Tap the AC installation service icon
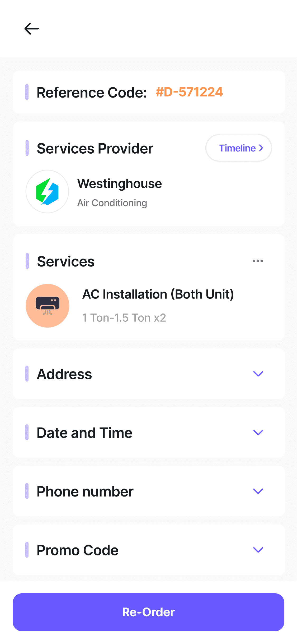 pos(48,306)
